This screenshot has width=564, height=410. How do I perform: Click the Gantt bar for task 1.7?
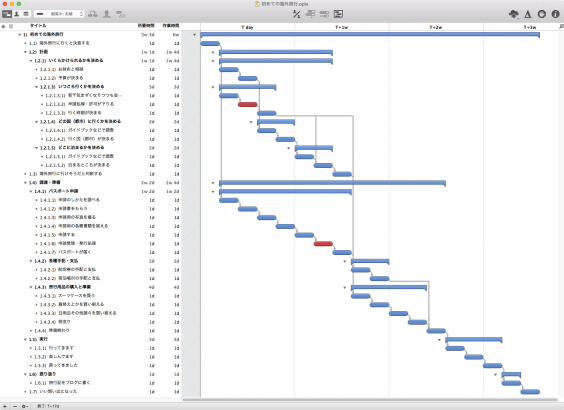coord(530,392)
